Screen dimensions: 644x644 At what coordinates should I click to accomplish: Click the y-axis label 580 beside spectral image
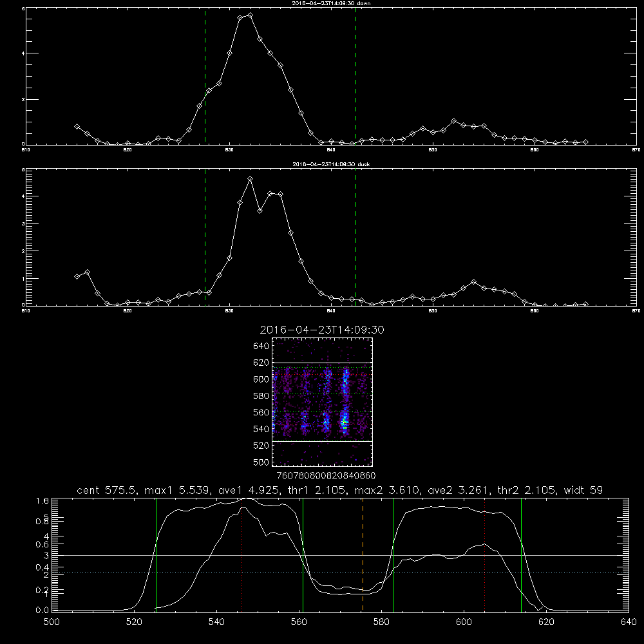tap(261, 396)
